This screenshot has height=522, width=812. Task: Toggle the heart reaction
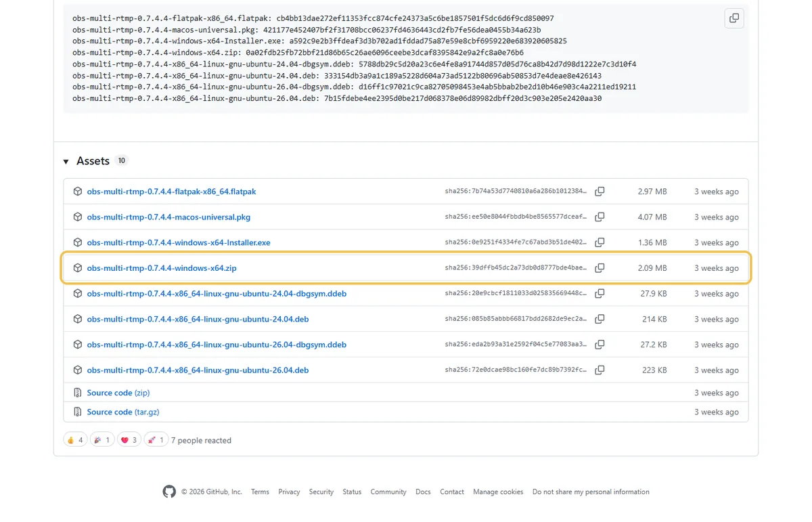[129, 440]
